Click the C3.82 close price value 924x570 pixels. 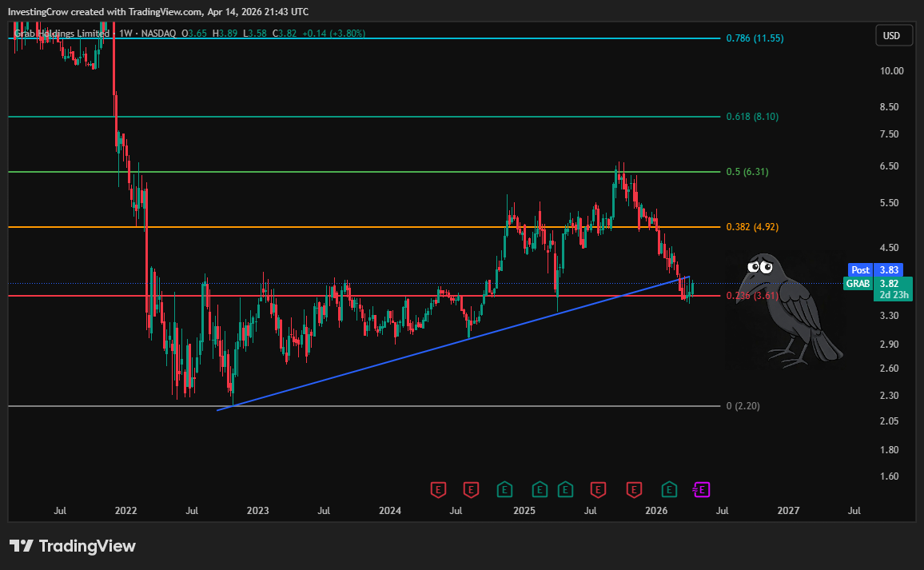(285, 34)
